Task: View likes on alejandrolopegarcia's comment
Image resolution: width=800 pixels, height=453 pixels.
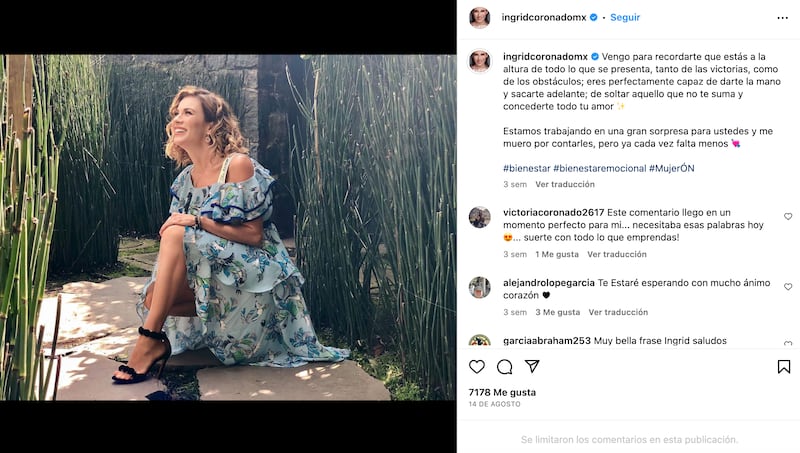Action: point(558,312)
